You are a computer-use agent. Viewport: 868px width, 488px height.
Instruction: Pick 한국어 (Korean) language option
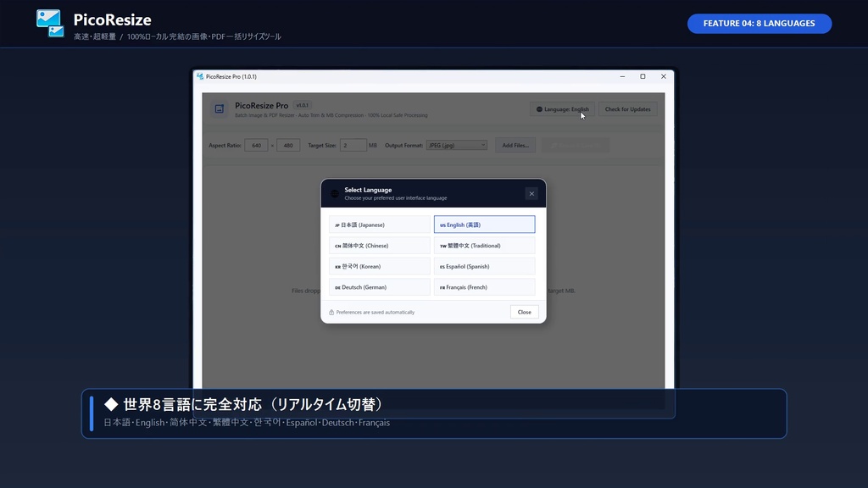click(x=379, y=266)
